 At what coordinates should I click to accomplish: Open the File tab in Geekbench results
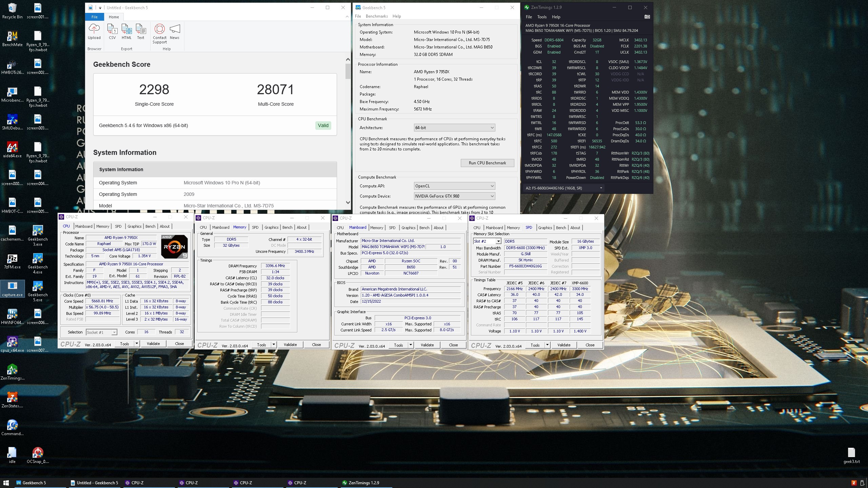tap(95, 17)
